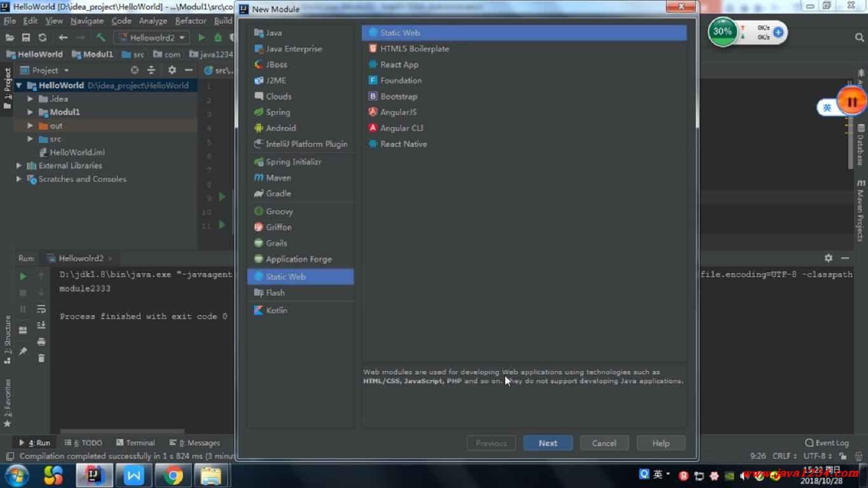Open the File menu
Screen dimensions: 868x488
click(10, 21)
